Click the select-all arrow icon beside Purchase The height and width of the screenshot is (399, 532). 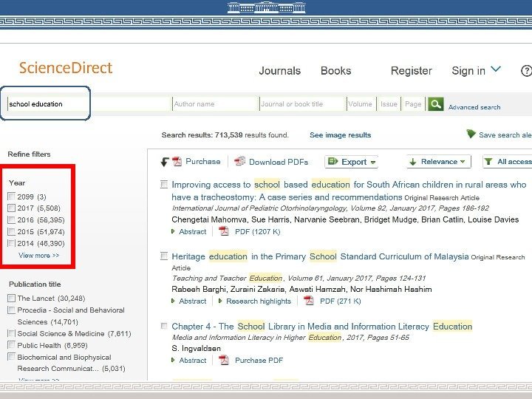click(165, 162)
